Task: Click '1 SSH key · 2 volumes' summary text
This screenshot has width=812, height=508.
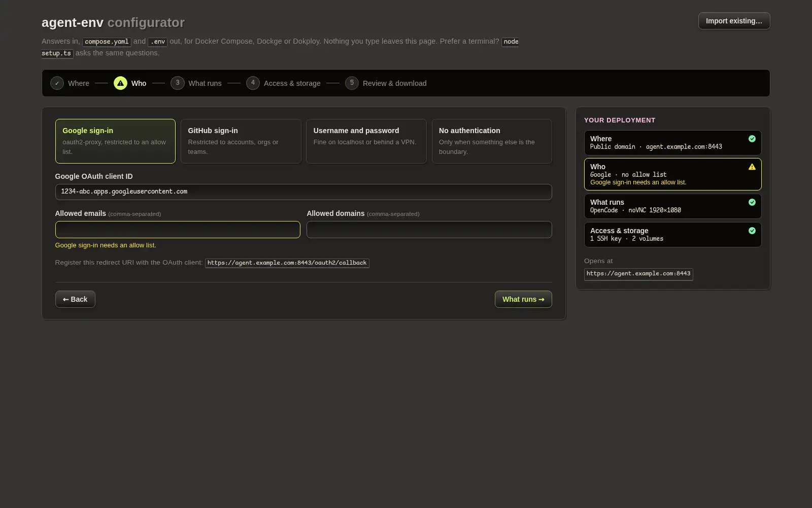Action: 627,239
